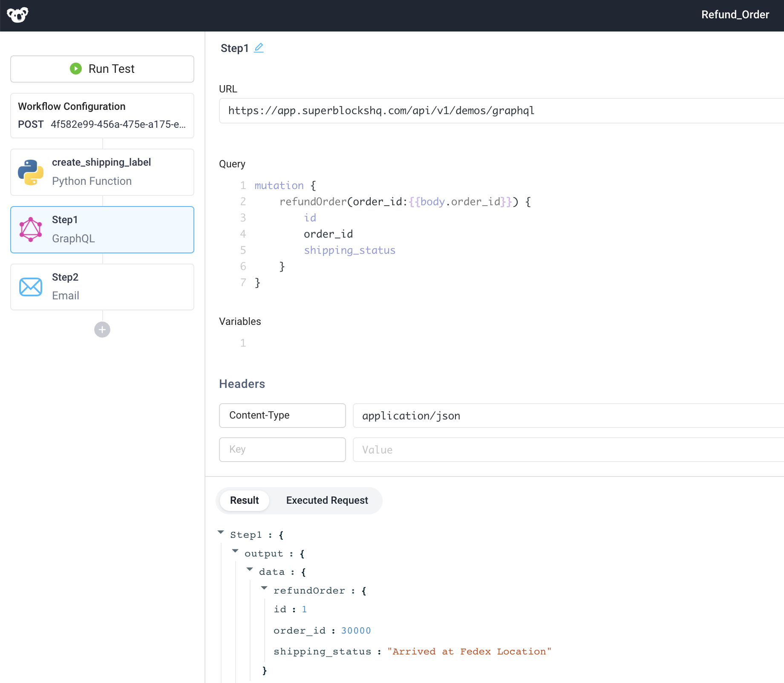Viewport: 784px width, 683px height.
Task: Select the Python icon on create_shipping_label step
Action: (30, 172)
